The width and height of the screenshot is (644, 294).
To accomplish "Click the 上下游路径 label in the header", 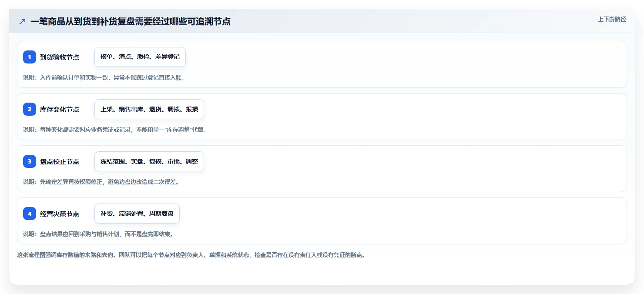I will (x=612, y=19).
